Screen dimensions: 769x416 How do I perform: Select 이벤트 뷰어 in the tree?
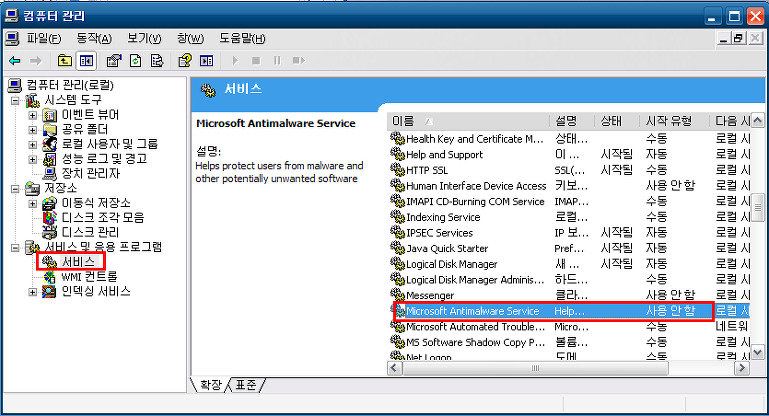click(90, 115)
